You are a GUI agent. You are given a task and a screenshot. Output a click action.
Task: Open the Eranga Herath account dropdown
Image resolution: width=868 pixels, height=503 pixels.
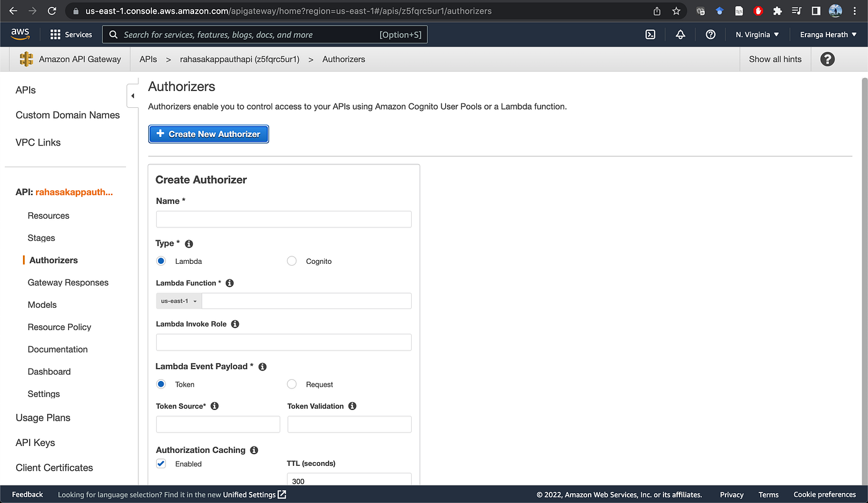828,35
